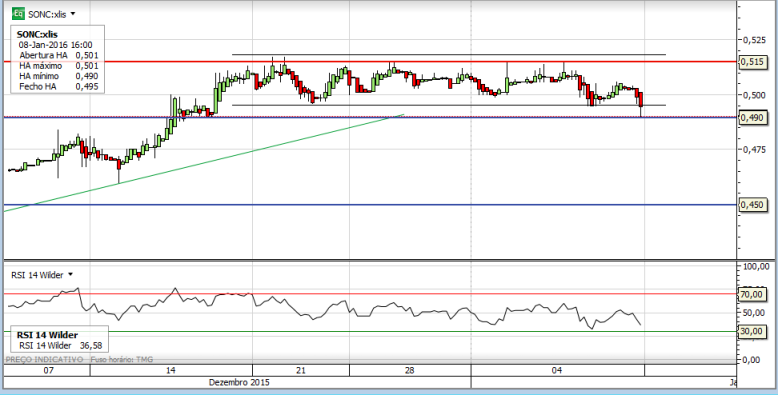The height and width of the screenshot is (395, 778).
Task: Click the Fuso horário: TMG text
Action: [x=122, y=359]
